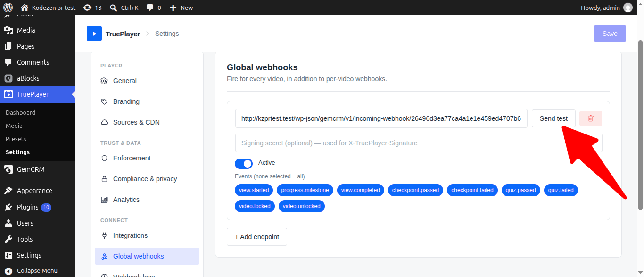Delete the webhook endpoint with trash icon

point(591,118)
